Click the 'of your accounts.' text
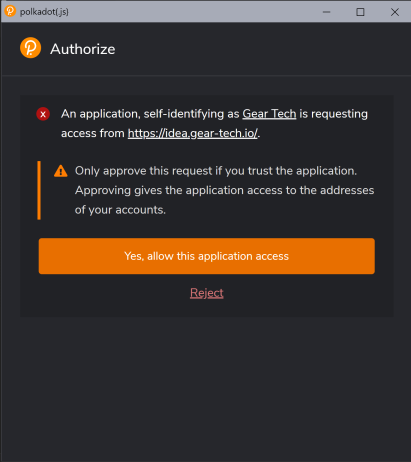The image size is (411, 462). pyautogui.click(x=120, y=210)
